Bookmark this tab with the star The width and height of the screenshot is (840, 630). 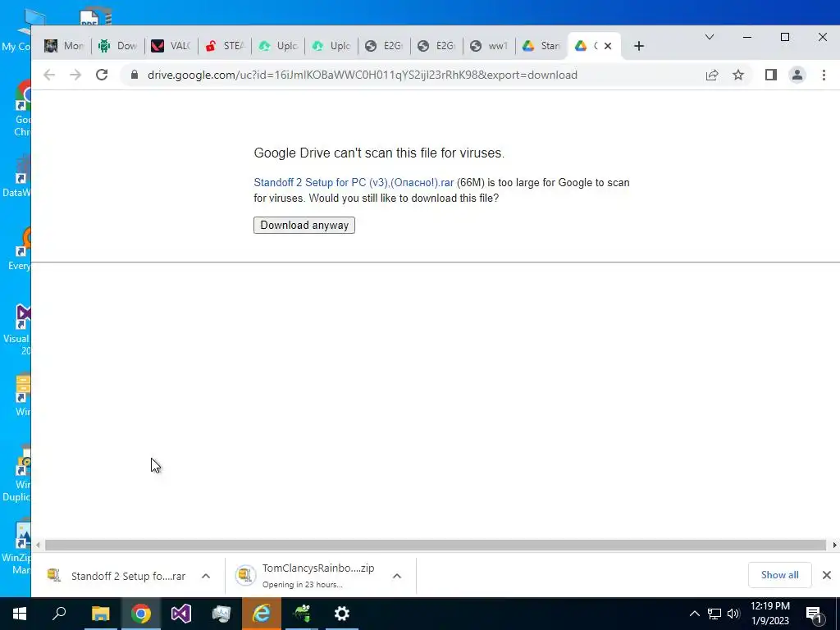(738, 75)
